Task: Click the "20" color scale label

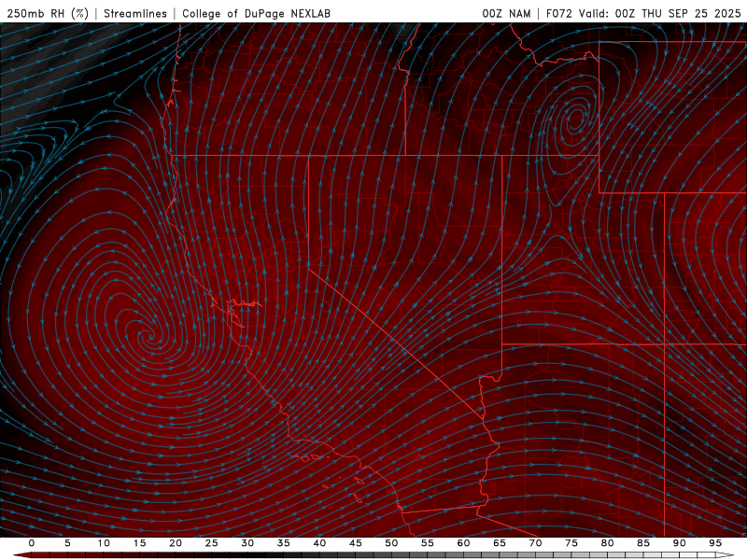Action: (x=176, y=543)
